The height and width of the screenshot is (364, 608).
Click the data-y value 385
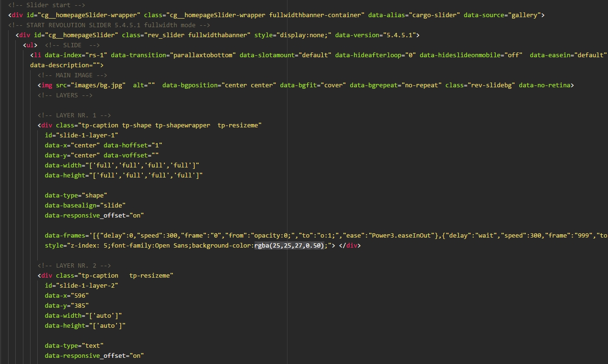click(x=79, y=305)
